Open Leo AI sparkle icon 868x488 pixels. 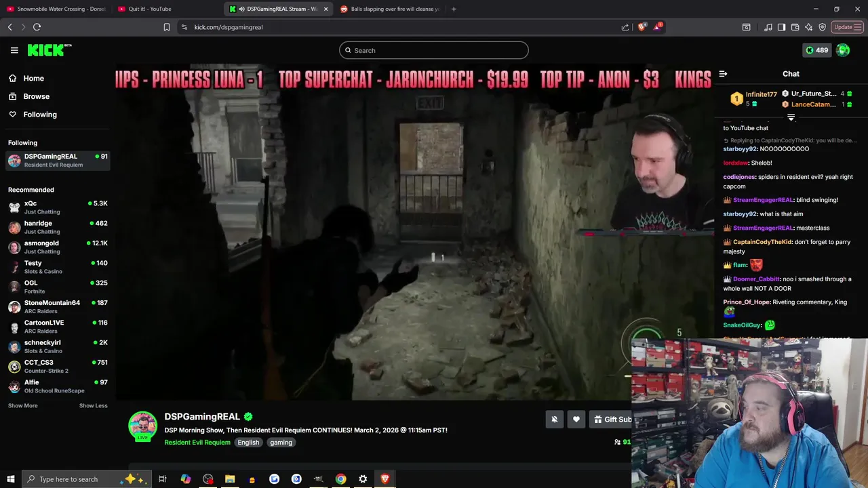pos(808,27)
